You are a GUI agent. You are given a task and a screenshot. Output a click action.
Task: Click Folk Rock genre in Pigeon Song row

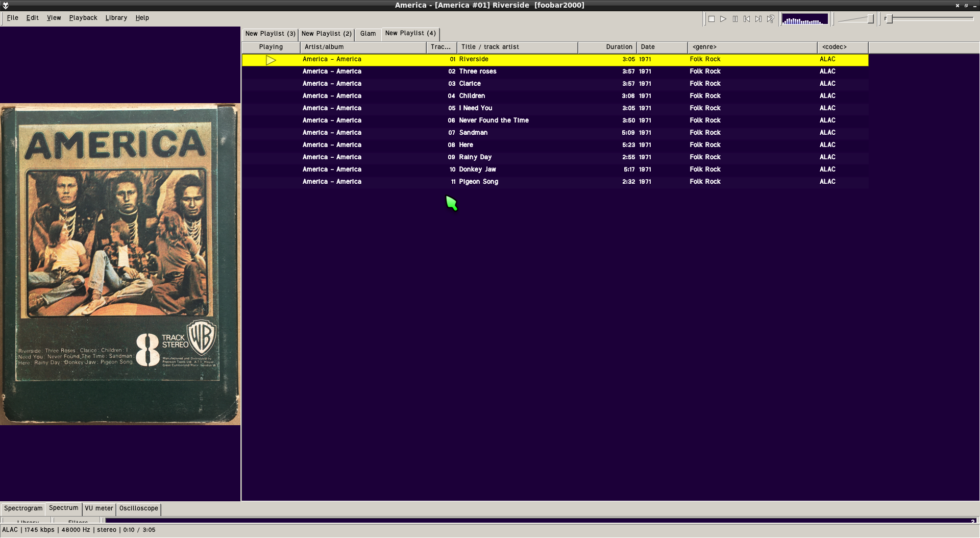click(x=705, y=182)
